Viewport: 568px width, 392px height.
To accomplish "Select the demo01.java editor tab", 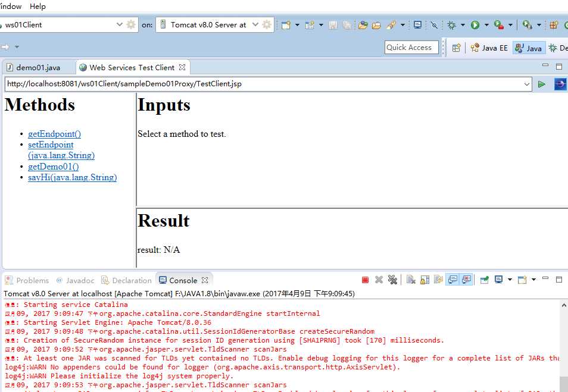I will coord(33,67).
